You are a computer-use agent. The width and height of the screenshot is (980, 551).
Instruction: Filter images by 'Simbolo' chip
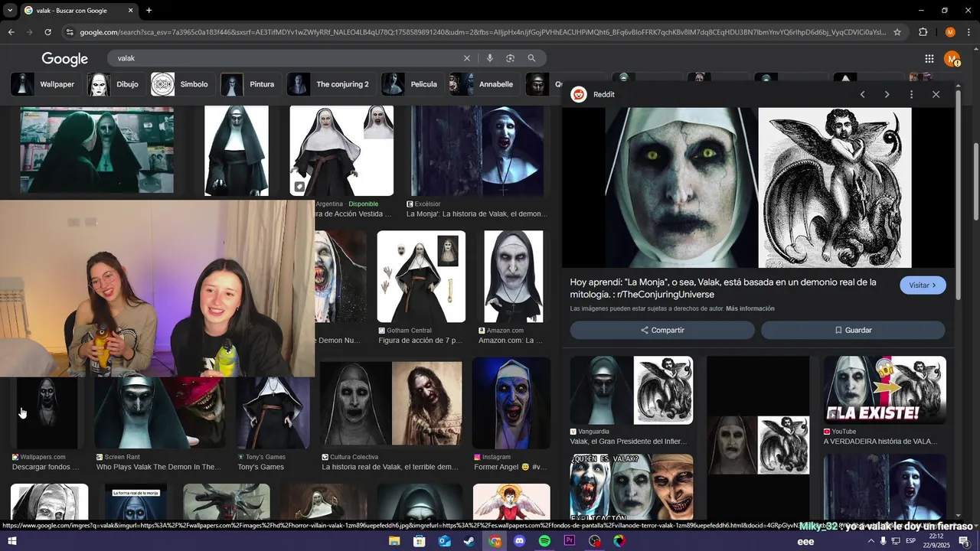(182, 84)
